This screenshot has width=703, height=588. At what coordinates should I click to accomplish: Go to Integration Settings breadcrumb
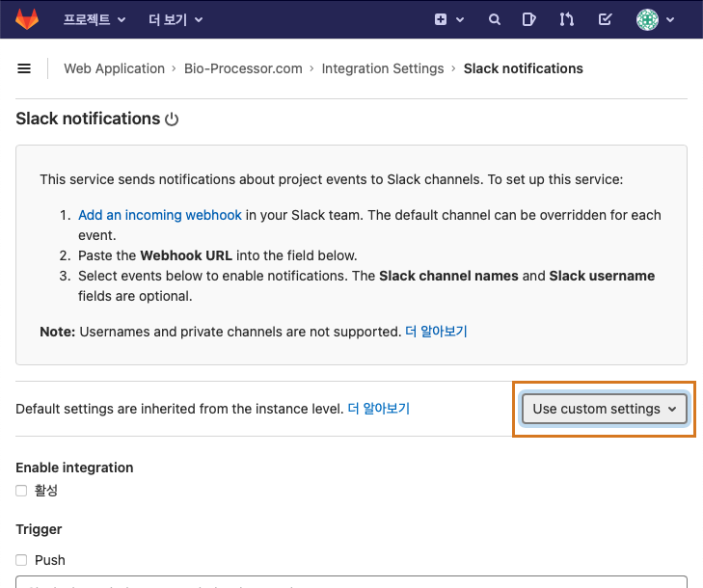(x=383, y=68)
